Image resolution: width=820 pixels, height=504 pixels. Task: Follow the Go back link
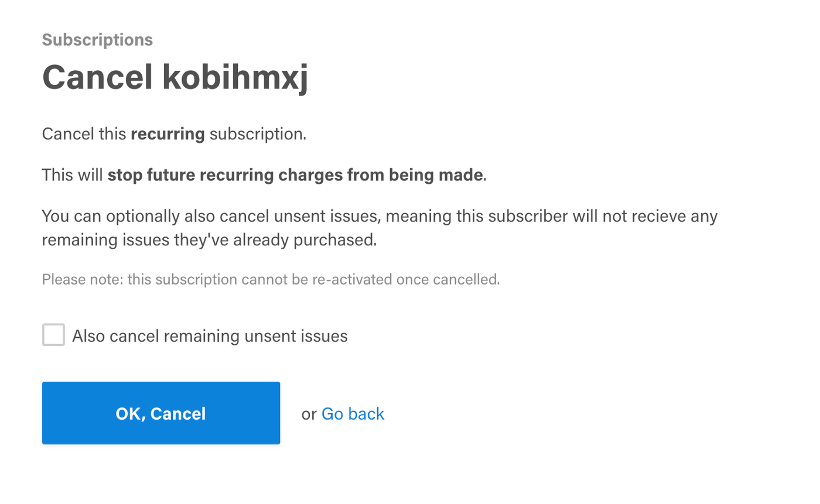[x=353, y=414]
